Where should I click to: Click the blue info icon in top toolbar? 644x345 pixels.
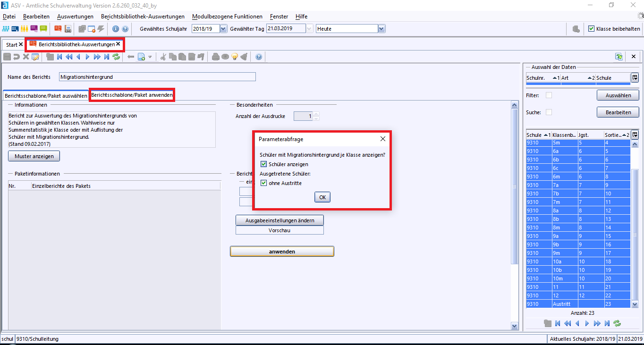tap(116, 29)
